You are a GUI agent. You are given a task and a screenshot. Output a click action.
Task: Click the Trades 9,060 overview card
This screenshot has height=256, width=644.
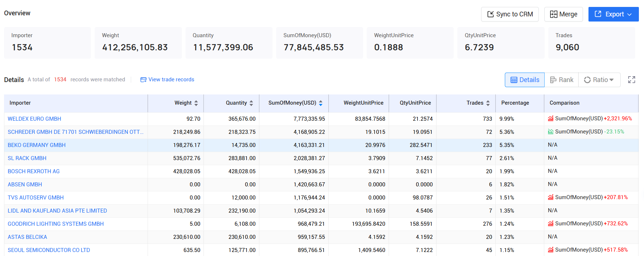(x=592, y=43)
